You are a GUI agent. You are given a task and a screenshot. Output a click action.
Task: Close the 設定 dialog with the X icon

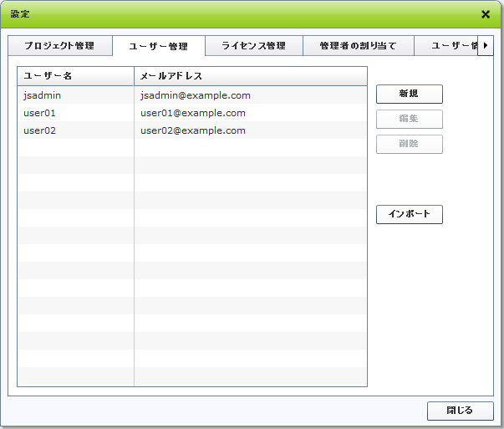(486, 14)
